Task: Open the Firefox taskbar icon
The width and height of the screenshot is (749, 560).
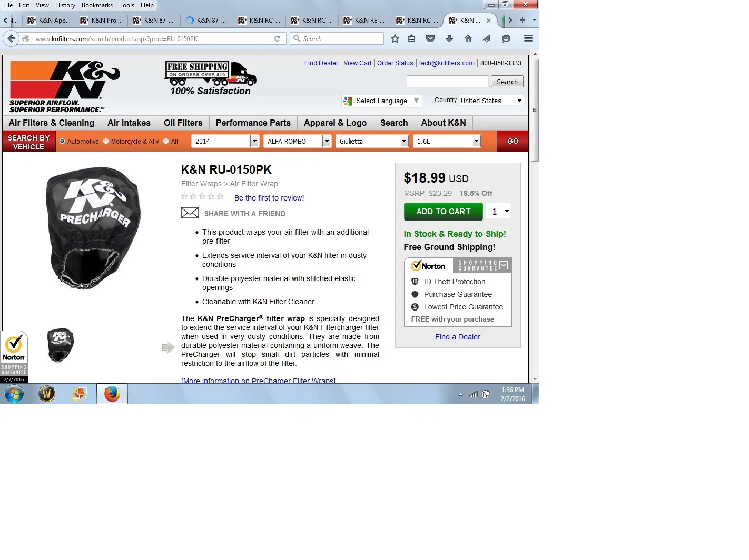Action: [x=112, y=394]
